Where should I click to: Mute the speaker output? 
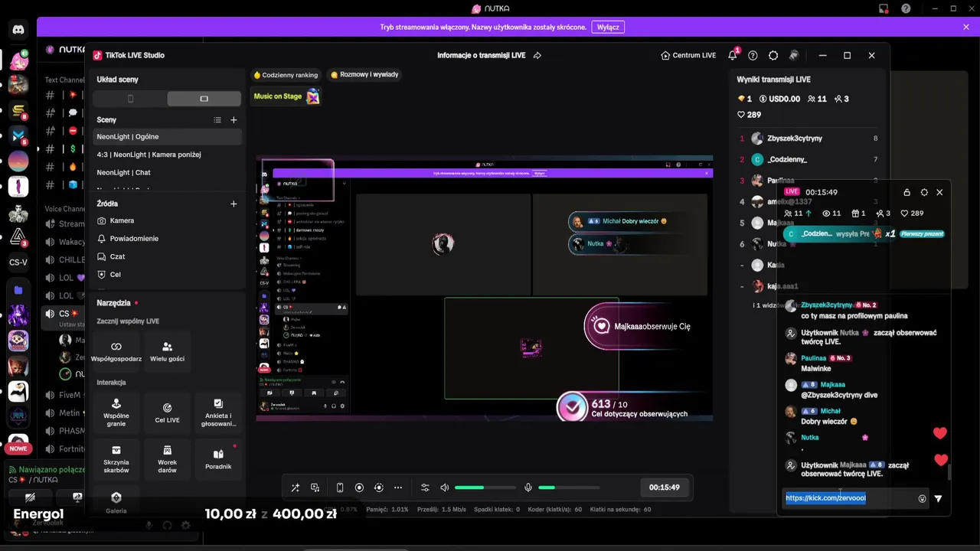pos(445,487)
